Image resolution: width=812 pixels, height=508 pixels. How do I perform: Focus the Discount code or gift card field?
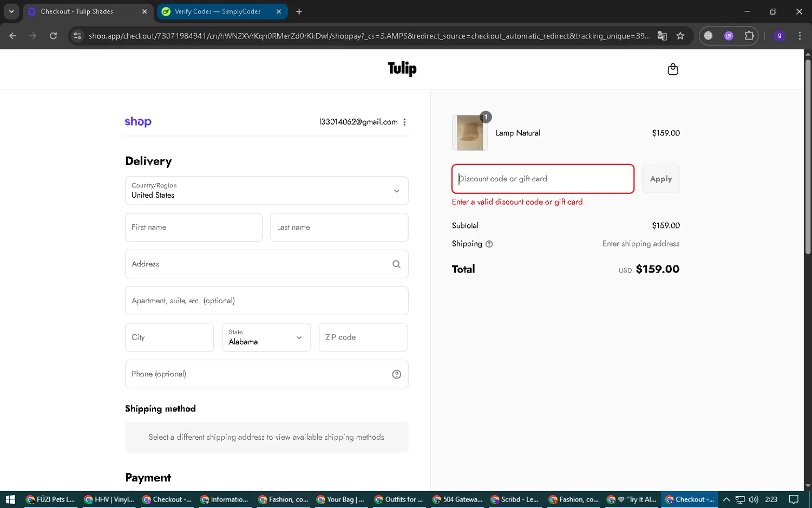coord(543,179)
